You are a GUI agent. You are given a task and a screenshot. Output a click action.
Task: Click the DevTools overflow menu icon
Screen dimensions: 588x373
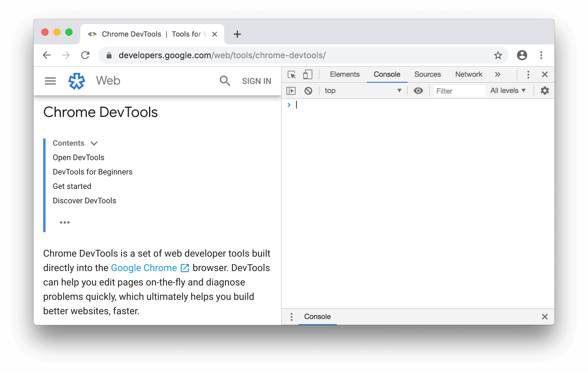(x=528, y=74)
